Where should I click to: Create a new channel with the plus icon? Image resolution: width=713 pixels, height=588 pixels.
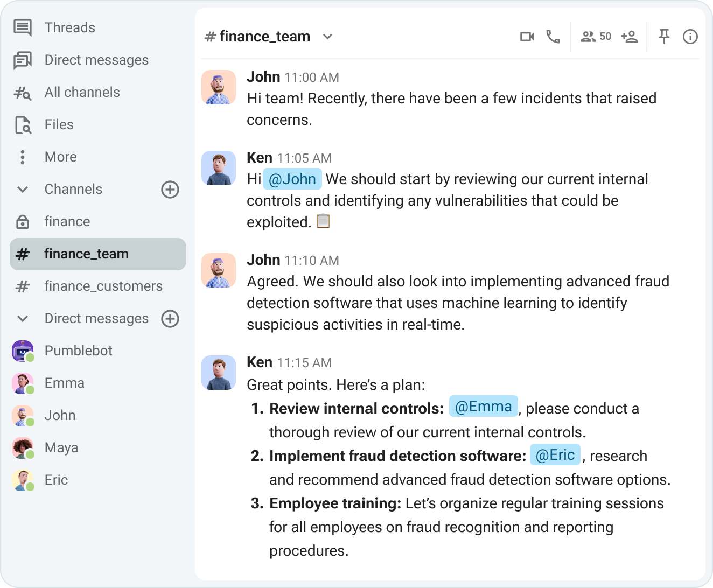170,190
